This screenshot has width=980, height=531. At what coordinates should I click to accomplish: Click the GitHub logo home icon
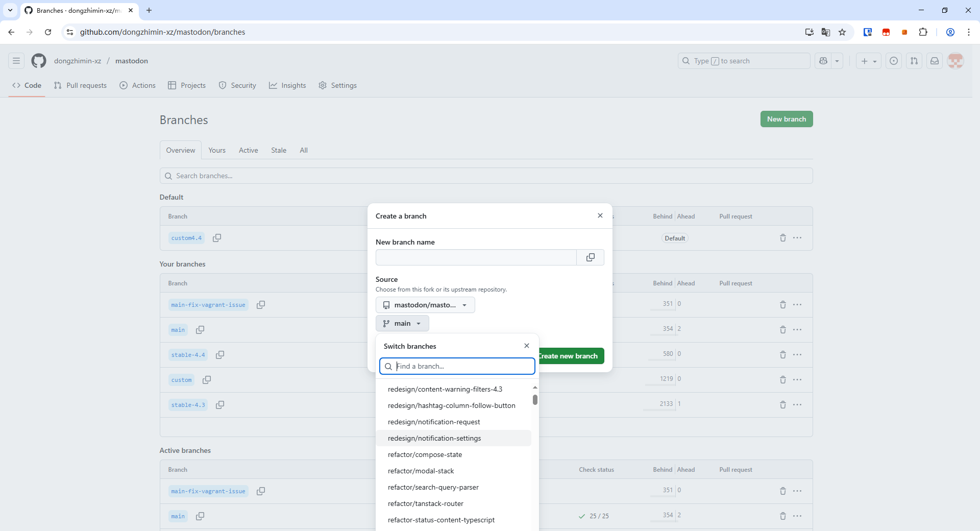(39, 61)
